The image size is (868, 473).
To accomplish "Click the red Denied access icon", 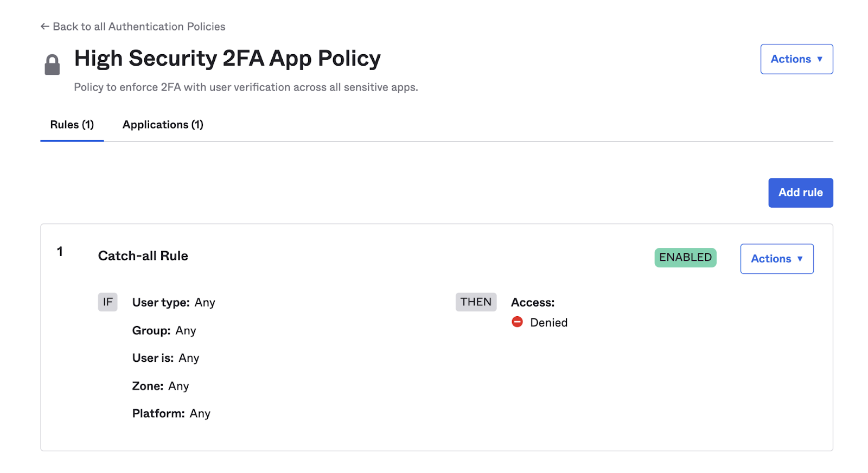I will point(517,322).
